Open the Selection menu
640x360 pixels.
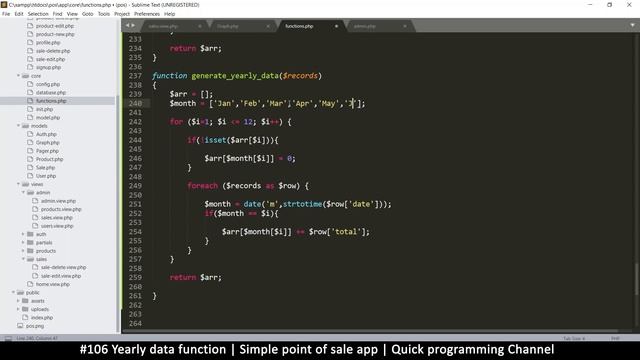38,14
